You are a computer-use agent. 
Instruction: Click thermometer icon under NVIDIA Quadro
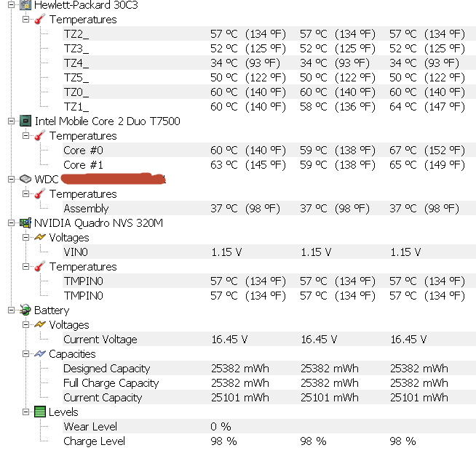(40, 267)
